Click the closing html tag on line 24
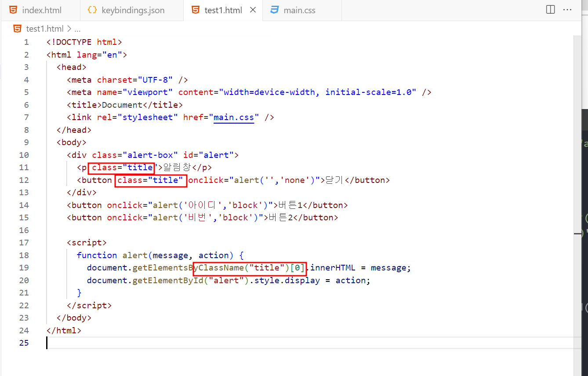 coord(64,331)
